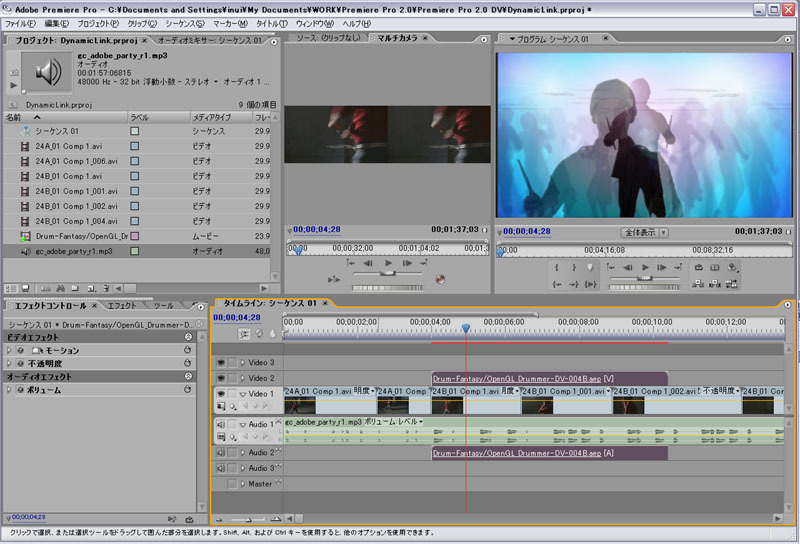Expand the Video 3 track triangle
This screenshot has height=544, width=800.
(242, 362)
